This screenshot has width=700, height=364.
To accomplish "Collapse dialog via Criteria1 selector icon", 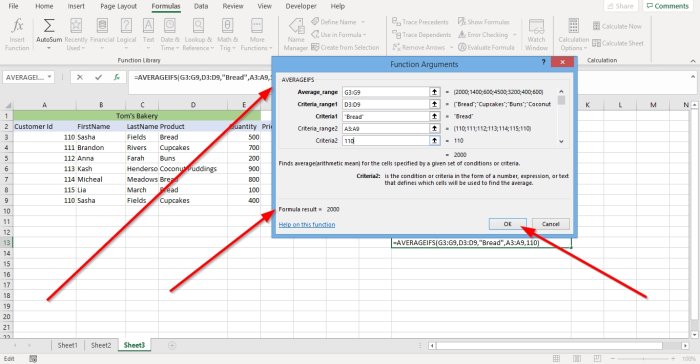I will [434, 116].
